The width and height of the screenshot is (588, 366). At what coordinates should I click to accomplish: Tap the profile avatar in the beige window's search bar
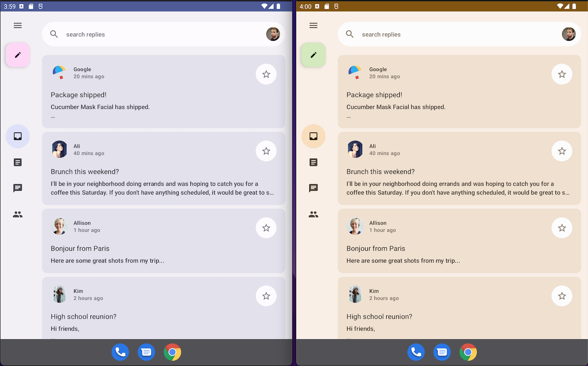pyautogui.click(x=569, y=34)
